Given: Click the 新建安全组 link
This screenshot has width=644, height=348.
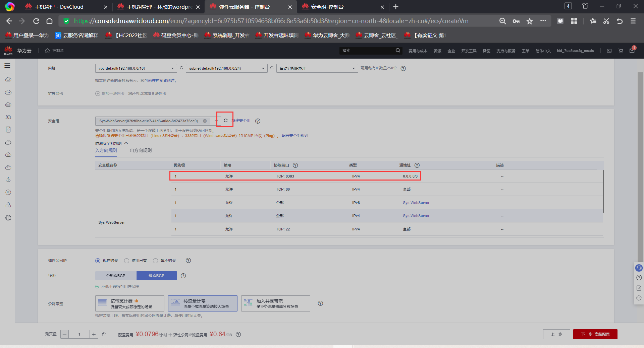Looking at the screenshot, I should click(241, 121).
